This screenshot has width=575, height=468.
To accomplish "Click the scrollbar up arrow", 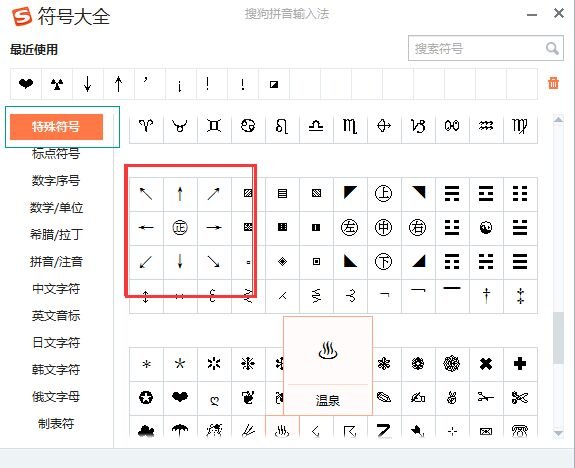I will (558, 120).
